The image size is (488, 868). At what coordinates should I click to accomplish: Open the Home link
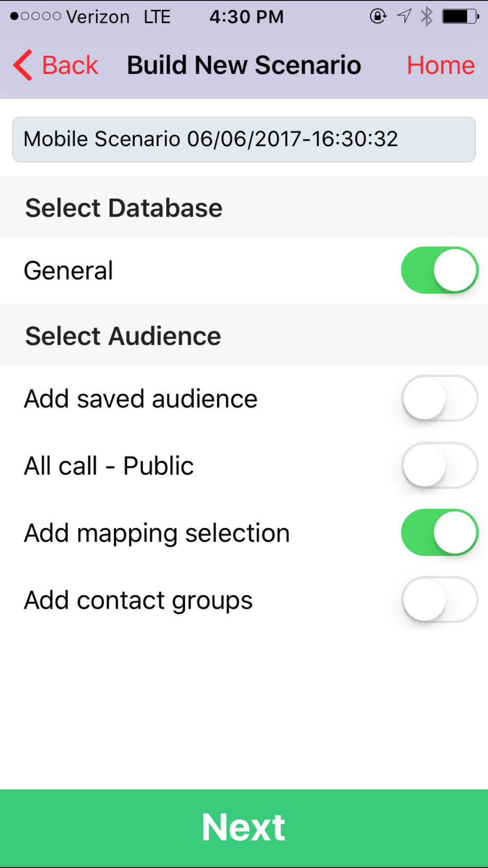[x=441, y=65]
